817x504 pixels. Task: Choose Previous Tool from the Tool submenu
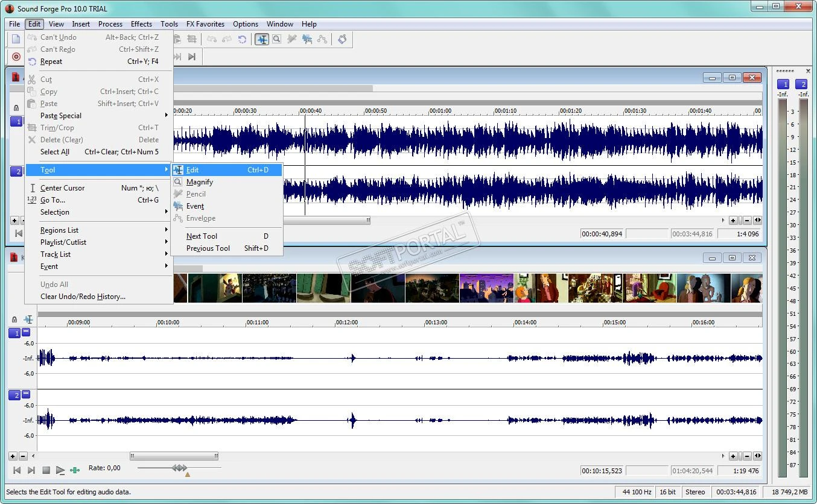227,248
